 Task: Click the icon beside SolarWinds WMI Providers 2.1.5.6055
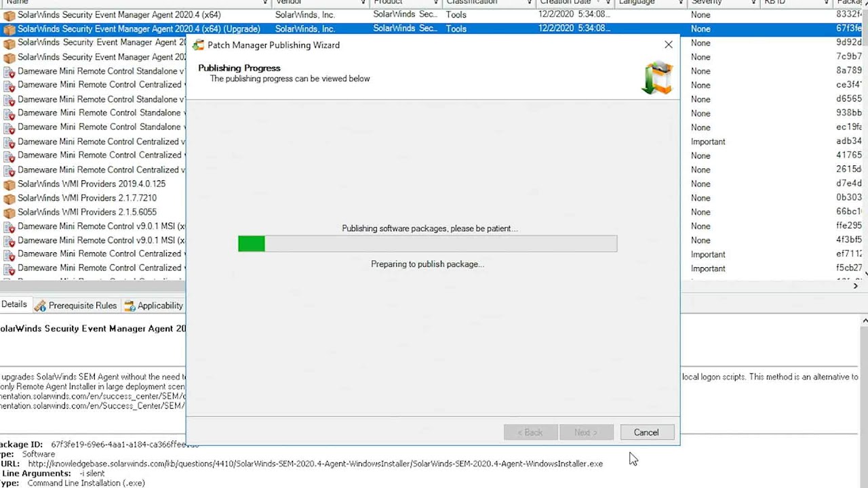(x=9, y=213)
